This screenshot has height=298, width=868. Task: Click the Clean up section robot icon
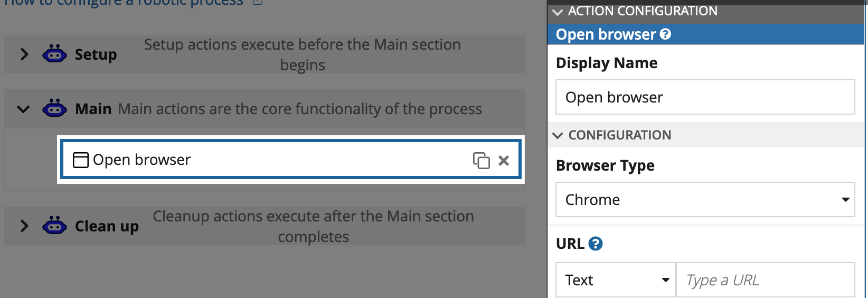(54, 226)
